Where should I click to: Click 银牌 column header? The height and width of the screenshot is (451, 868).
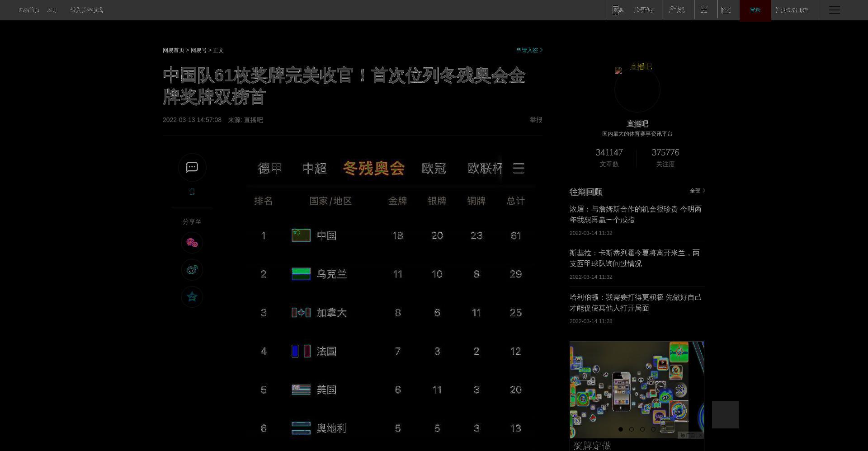tap(437, 201)
